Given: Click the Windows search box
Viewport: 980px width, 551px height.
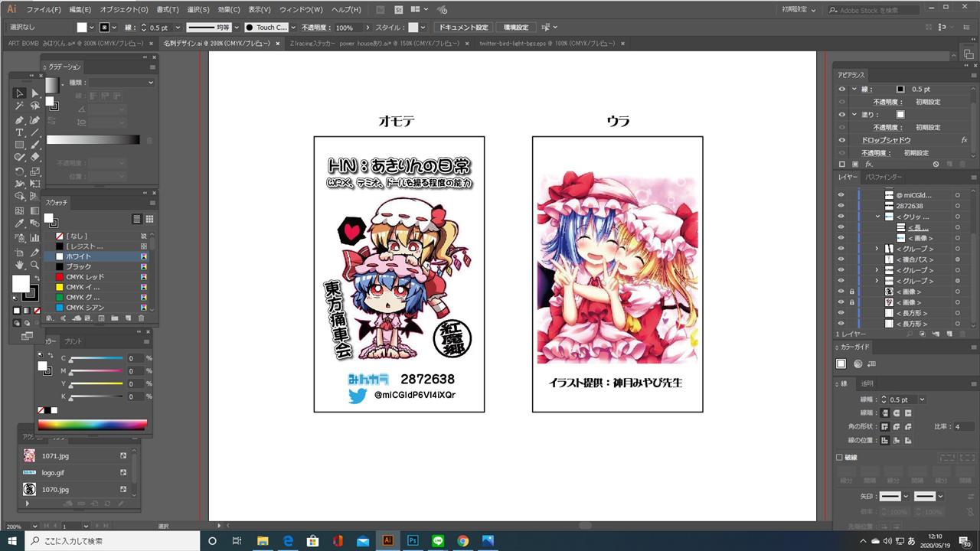Looking at the screenshot, I should coord(112,540).
